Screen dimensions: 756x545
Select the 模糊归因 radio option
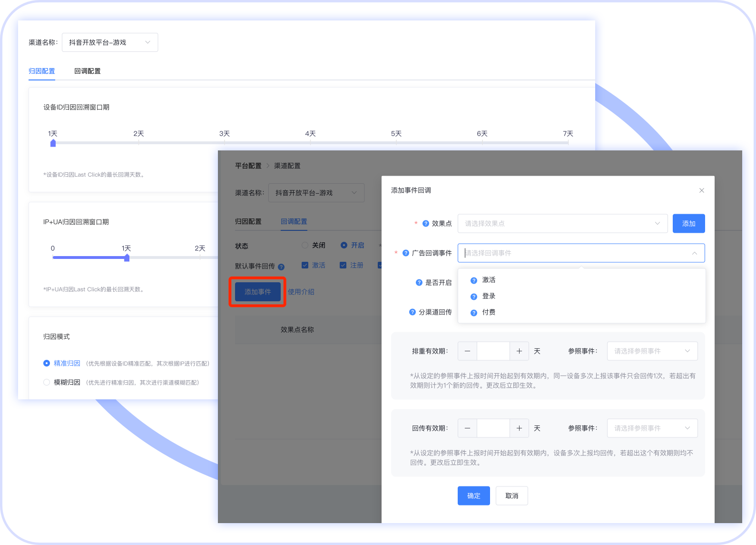pyautogui.click(x=47, y=382)
